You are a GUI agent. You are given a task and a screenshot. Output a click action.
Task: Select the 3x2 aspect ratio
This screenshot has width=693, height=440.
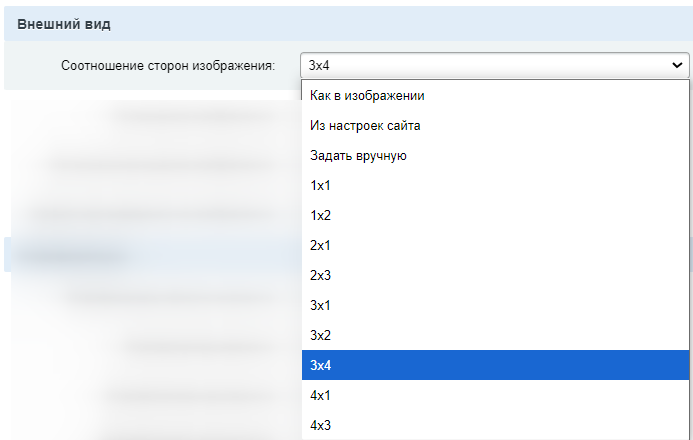pos(320,336)
